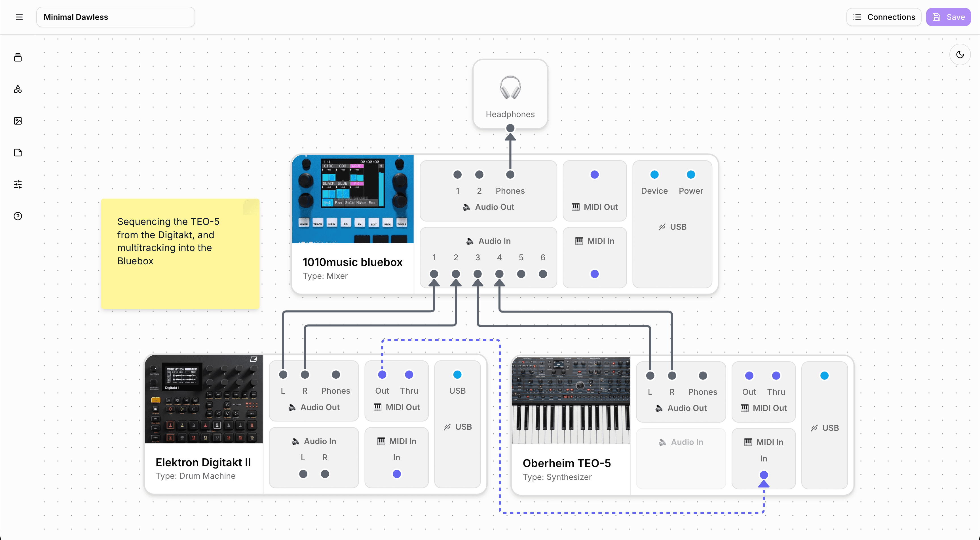This screenshot has height=540, width=980.
Task: Click TEO-5 USB port
Action: click(x=824, y=376)
